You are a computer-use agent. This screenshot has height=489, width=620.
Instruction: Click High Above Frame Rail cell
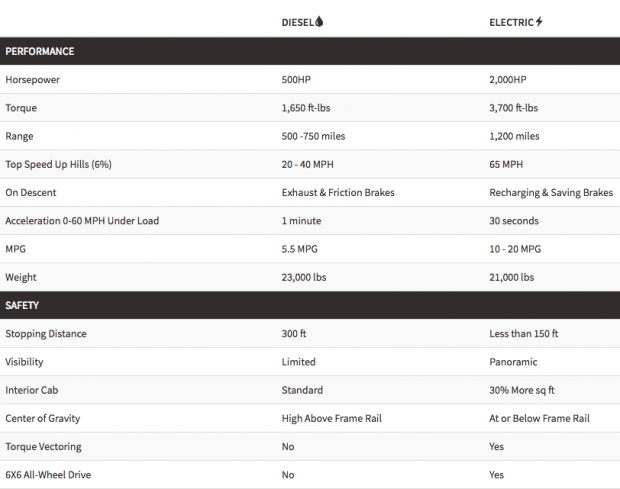pos(332,419)
